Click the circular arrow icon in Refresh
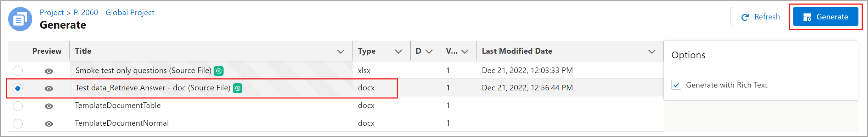868x137 pixels. click(x=745, y=17)
